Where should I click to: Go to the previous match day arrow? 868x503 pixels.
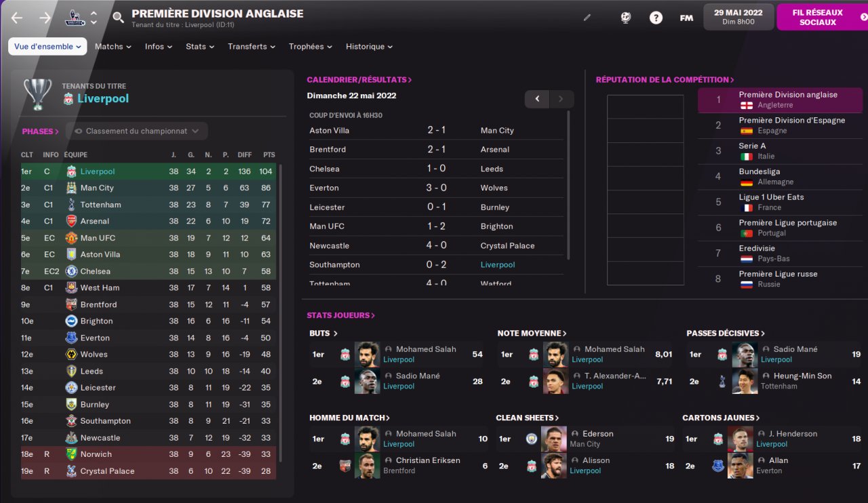click(x=537, y=99)
